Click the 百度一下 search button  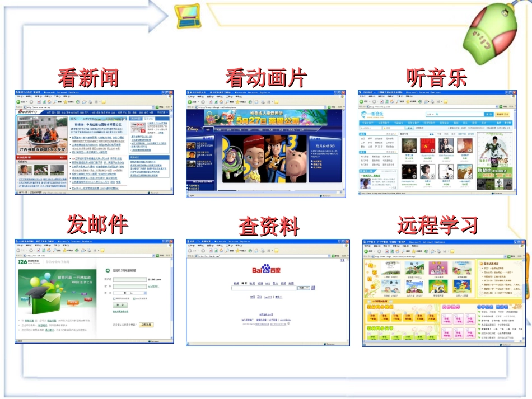pyautogui.click(x=304, y=288)
